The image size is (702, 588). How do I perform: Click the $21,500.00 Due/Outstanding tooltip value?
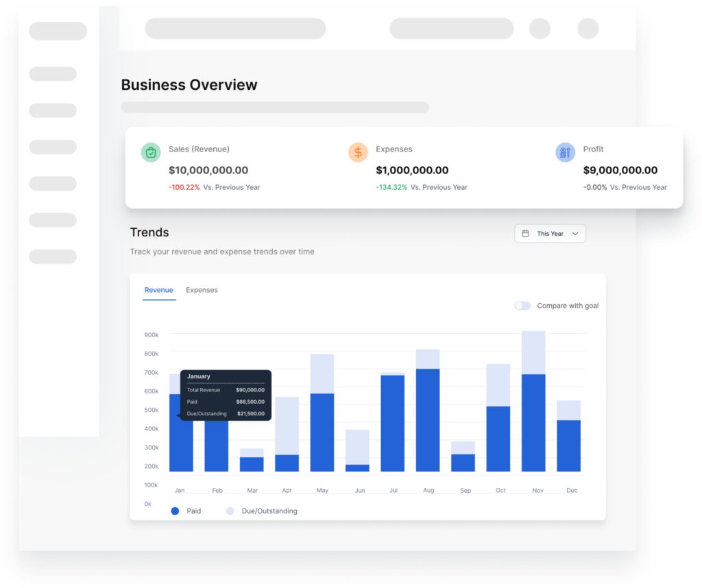(x=251, y=413)
